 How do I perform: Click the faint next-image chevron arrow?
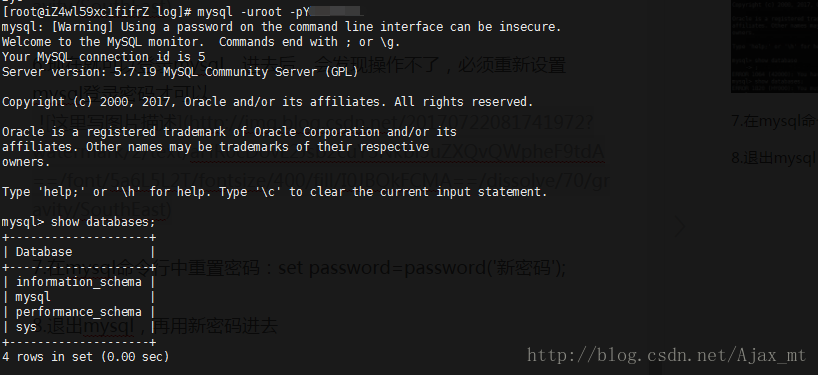[680, 226]
